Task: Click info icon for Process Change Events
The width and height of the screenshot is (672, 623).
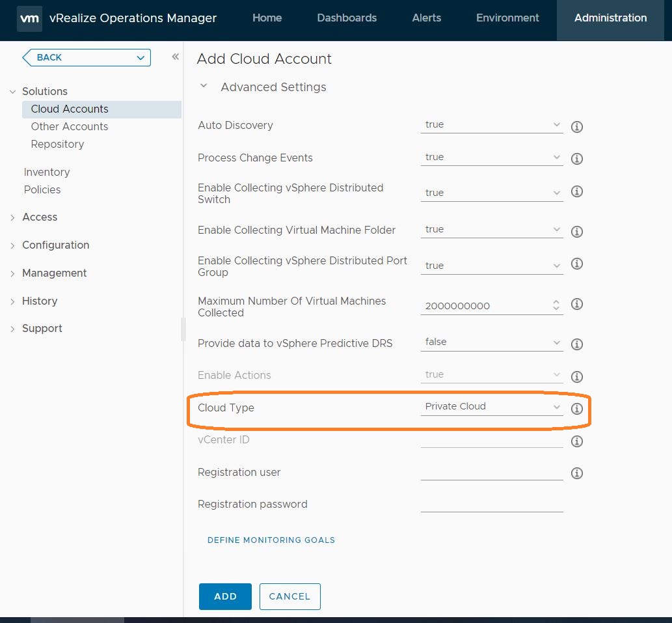Action: [576, 159]
